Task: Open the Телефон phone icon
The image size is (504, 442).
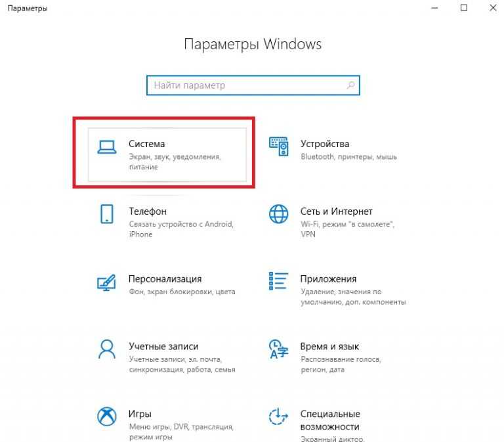Action: point(107,214)
